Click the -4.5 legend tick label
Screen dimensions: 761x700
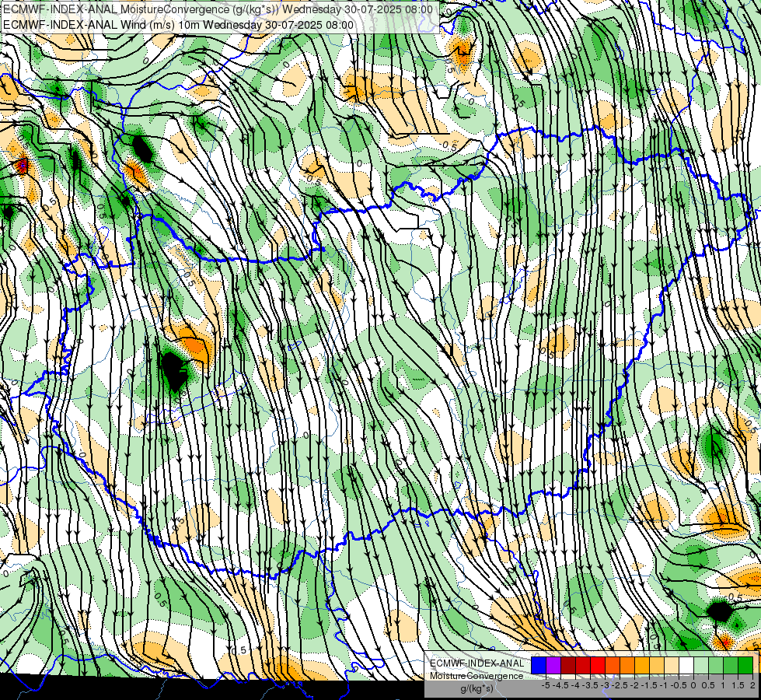coord(560,685)
